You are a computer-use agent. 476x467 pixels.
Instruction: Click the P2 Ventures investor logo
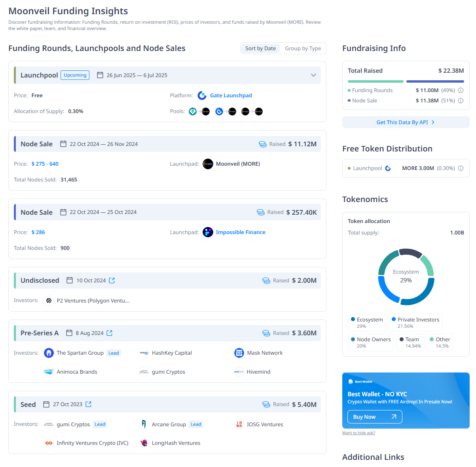click(49, 301)
